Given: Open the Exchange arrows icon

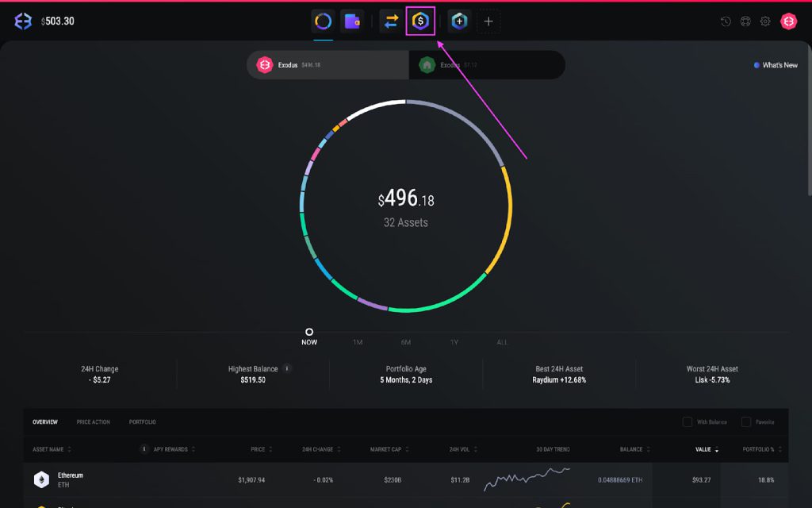Looking at the screenshot, I should point(391,21).
